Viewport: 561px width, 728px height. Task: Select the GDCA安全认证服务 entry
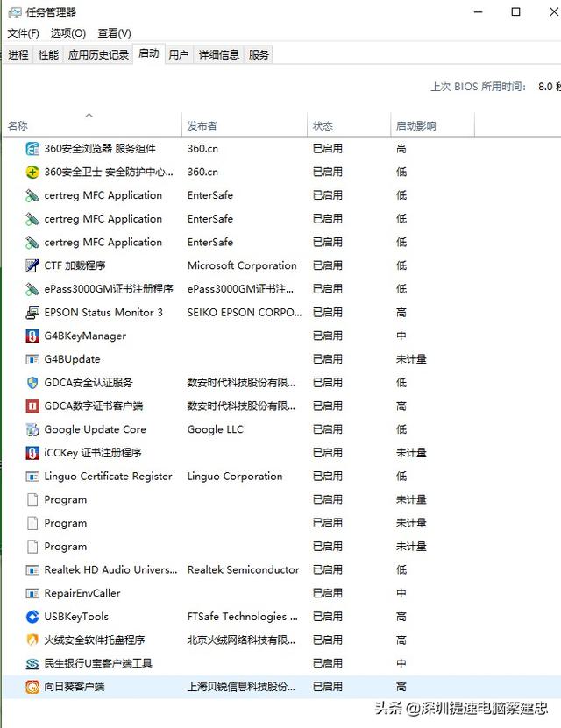click(281, 383)
